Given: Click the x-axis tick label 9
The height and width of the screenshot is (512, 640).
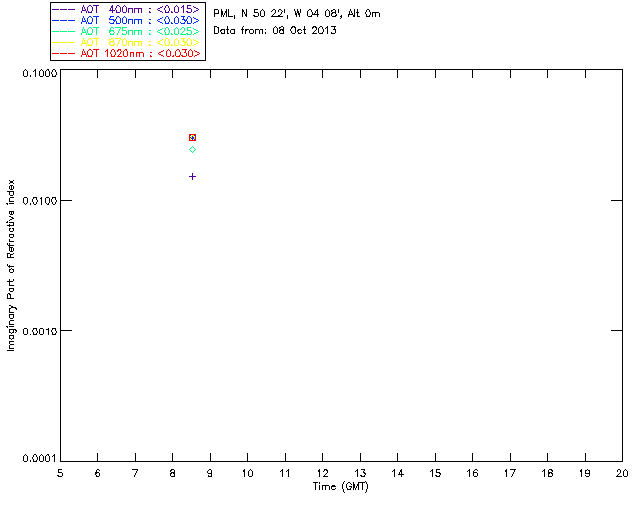Looking at the screenshot, I should (x=210, y=473).
